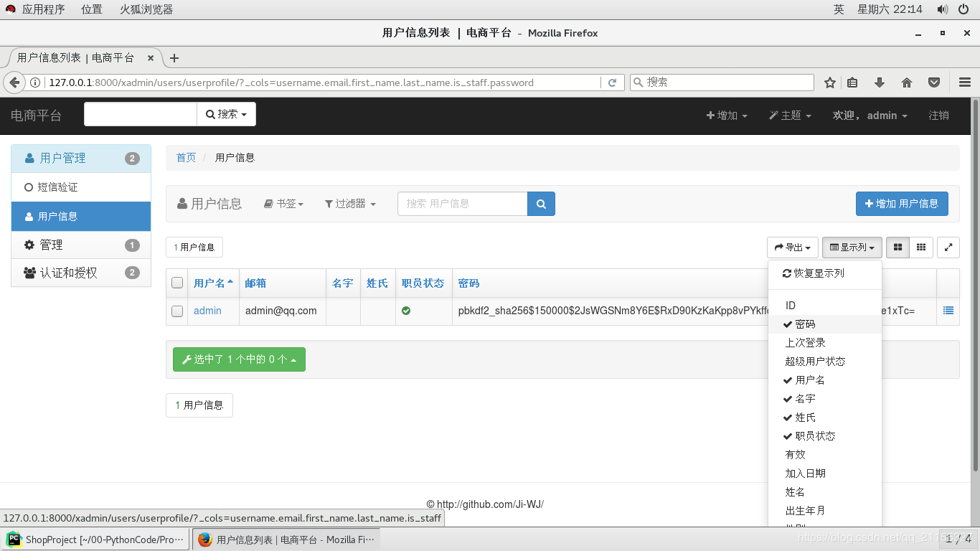The width and height of the screenshot is (980, 551).
Task: Open the 位置 menu in top panel
Action: (x=91, y=9)
